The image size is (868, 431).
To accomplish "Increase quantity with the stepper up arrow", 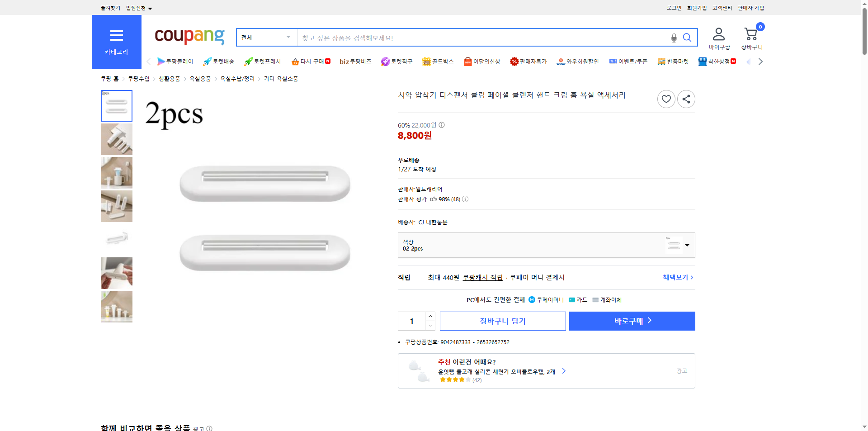I will pyautogui.click(x=430, y=316).
